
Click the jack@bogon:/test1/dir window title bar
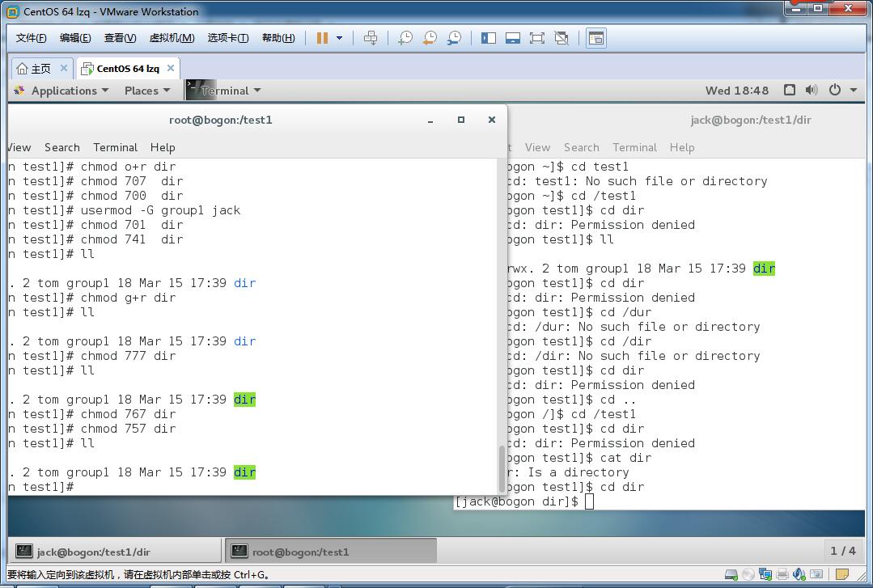(x=751, y=120)
